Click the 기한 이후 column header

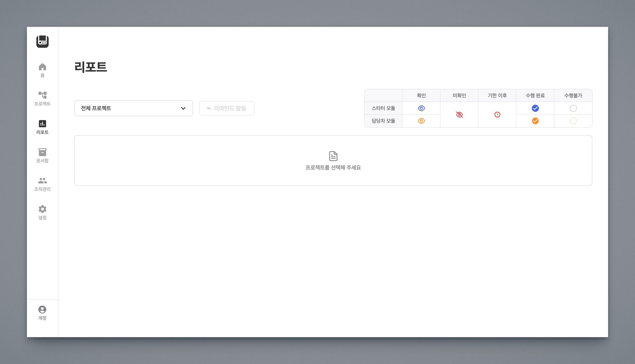pos(497,95)
